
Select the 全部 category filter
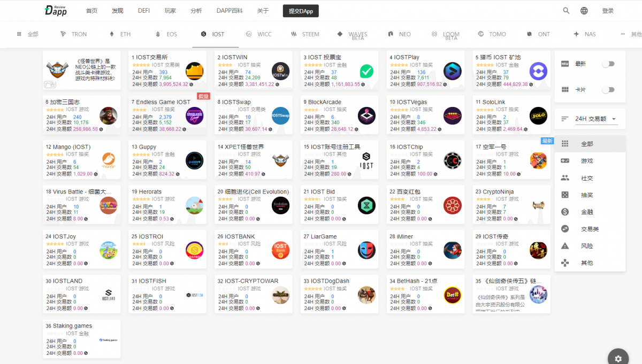590,144
